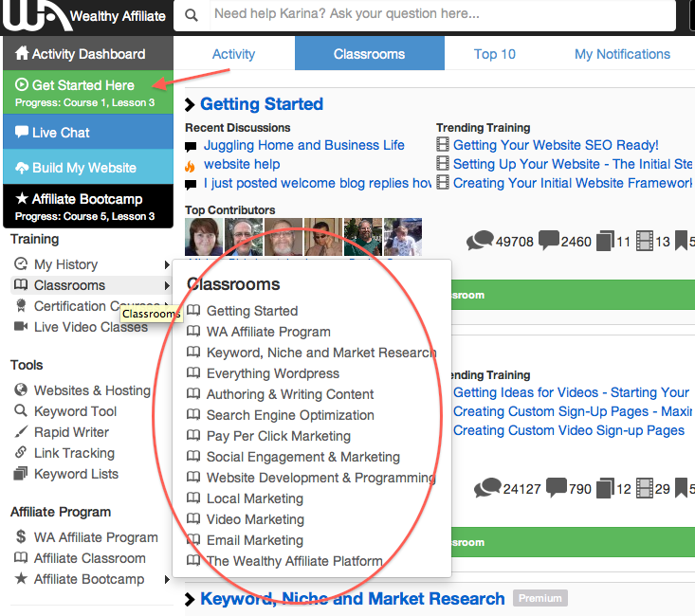Expand the Affiliate Bootcamp submenu arrow
The image size is (695, 616).
point(167,579)
